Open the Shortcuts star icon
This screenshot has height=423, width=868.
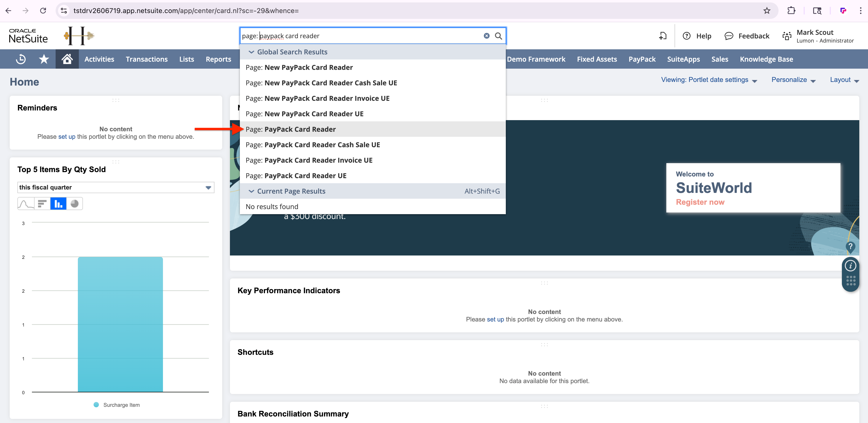pyautogui.click(x=44, y=59)
